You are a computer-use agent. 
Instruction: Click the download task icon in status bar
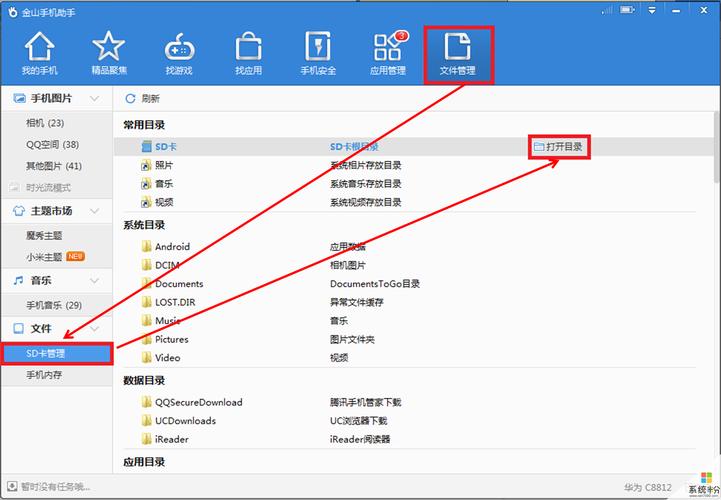tap(12, 486)
